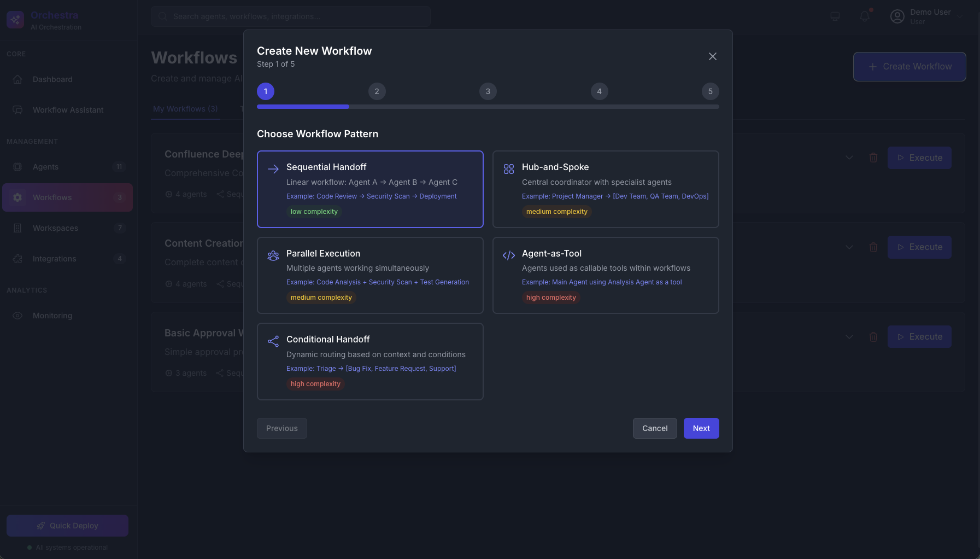Click the Agents sidebar icon

18,166
